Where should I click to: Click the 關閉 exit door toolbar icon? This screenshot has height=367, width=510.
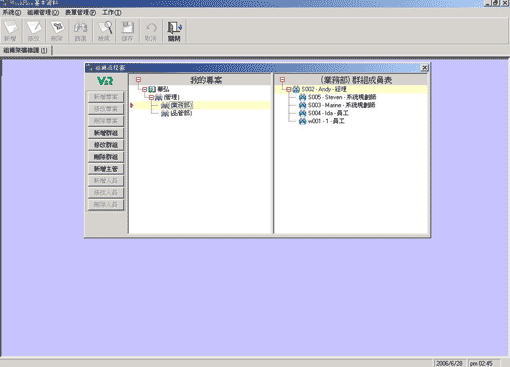[174, 31]
